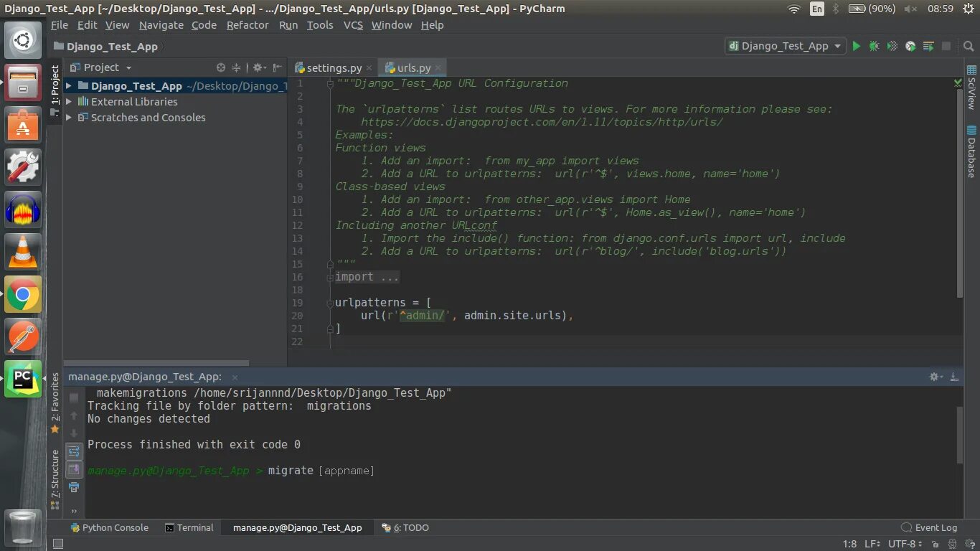Screen dimensions: 980x551
Task: Expand Scratches and Consoles node
Action: tap(69, 117)
